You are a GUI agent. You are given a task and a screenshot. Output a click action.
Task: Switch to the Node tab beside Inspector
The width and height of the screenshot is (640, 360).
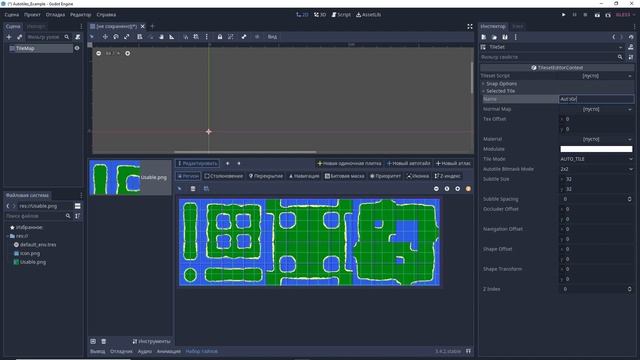518,26
